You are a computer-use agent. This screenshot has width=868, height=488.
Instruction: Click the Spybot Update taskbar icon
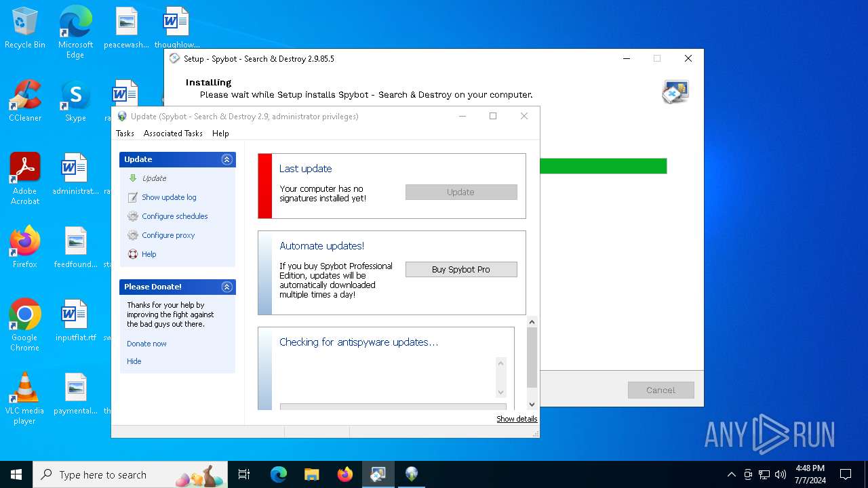coord(412,474)
